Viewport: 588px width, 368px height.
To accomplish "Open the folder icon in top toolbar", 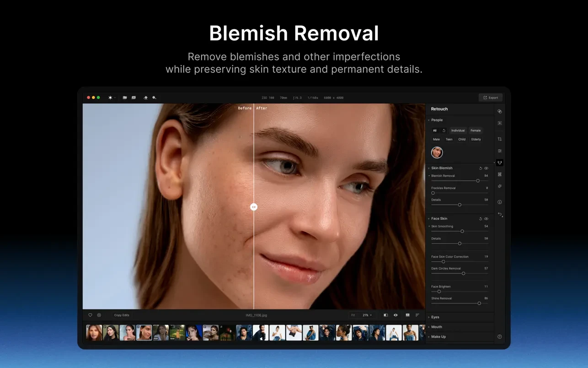I will (124, 97).
